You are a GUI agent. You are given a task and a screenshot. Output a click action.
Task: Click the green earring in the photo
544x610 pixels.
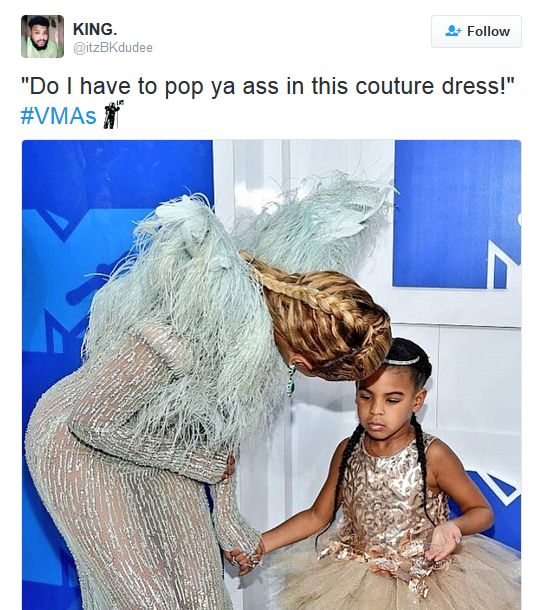point(291,380)
